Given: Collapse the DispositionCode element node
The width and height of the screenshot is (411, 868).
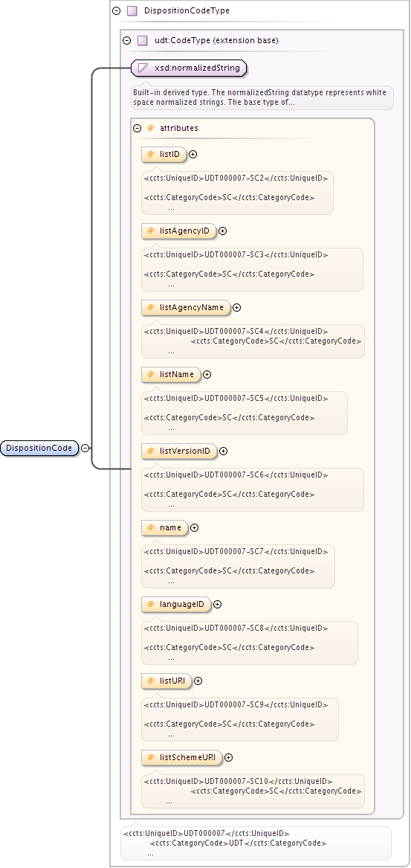Looking at the screenshot, I should tap(85, 449).
